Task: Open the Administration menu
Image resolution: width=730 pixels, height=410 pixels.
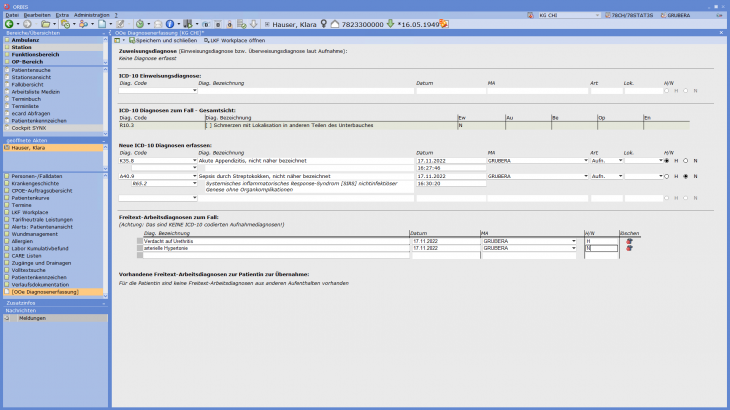Action: 92,15
